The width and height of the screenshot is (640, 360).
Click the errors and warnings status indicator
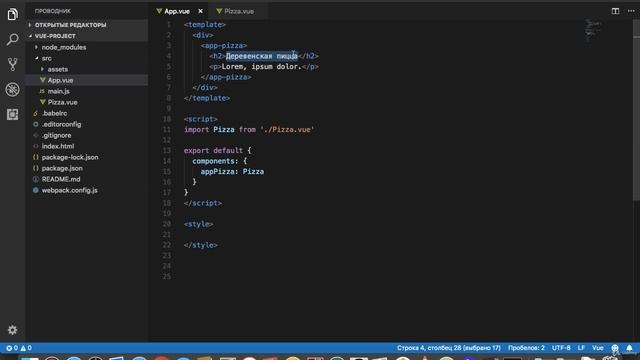point(19,348)
